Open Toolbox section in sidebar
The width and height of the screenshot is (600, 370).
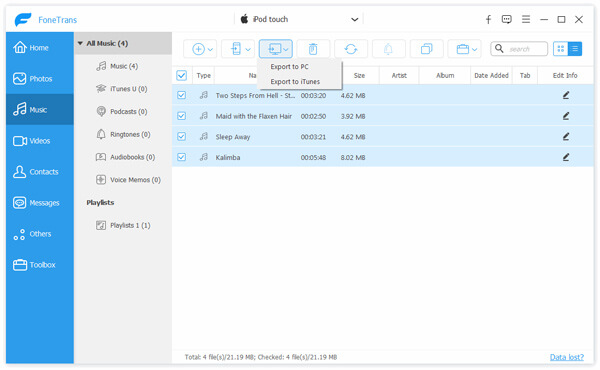pyautogui.click(x=40, y=265)
